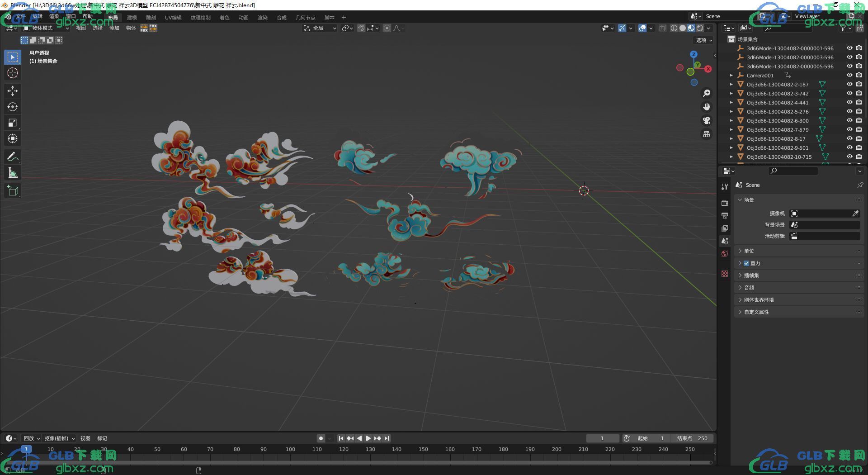Open the World properties tab
The height and width of the screenshot is (475, 868).
tap(725, 253)
